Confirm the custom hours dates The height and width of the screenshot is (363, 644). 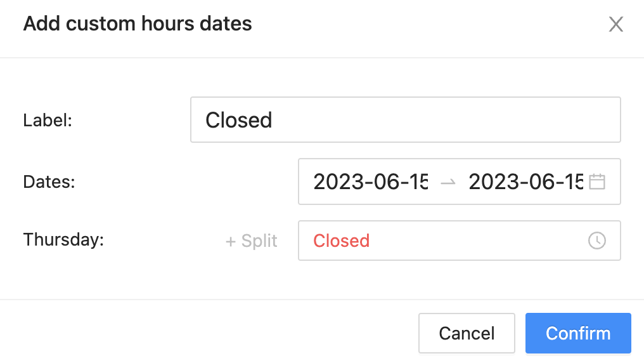(x=578, y=333)
